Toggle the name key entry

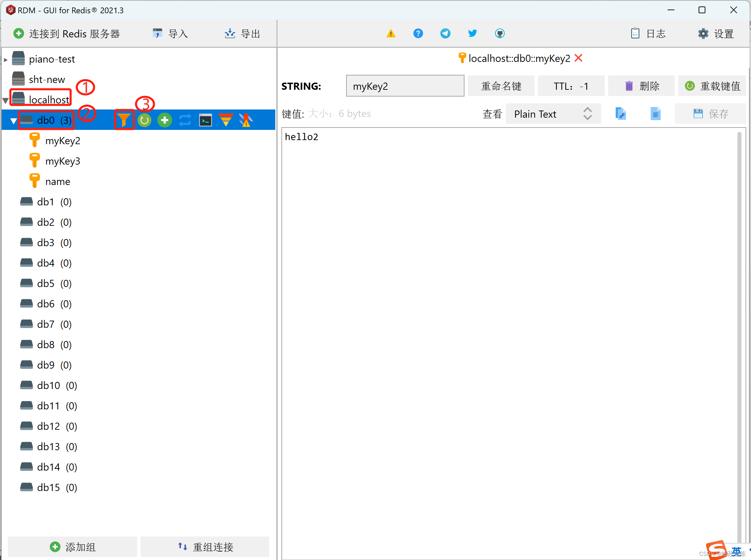[58, 181]
